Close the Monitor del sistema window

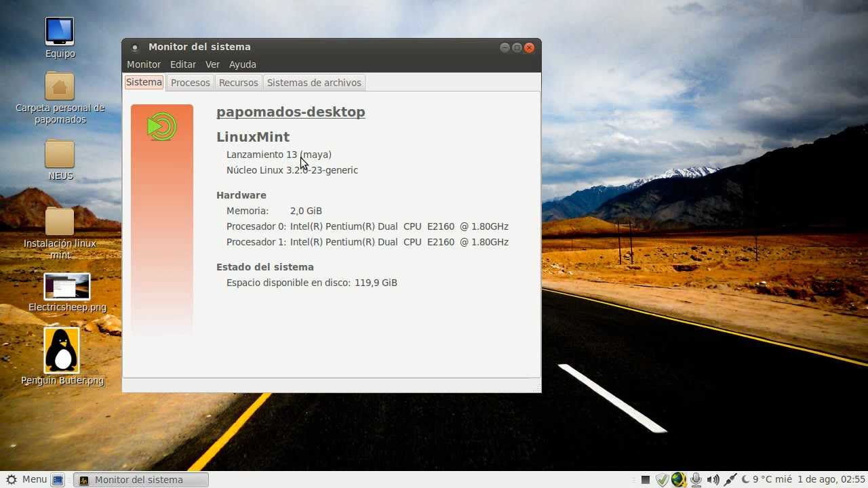point(530,47)
